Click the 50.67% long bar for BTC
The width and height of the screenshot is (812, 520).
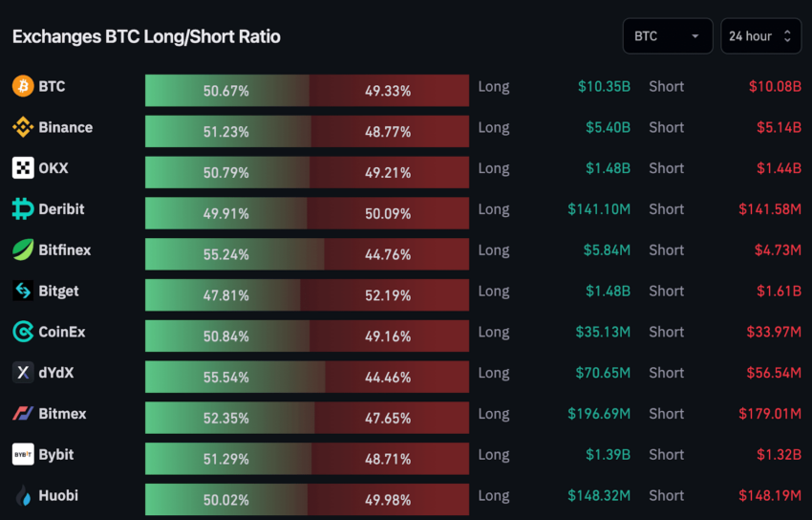(227, 91)
